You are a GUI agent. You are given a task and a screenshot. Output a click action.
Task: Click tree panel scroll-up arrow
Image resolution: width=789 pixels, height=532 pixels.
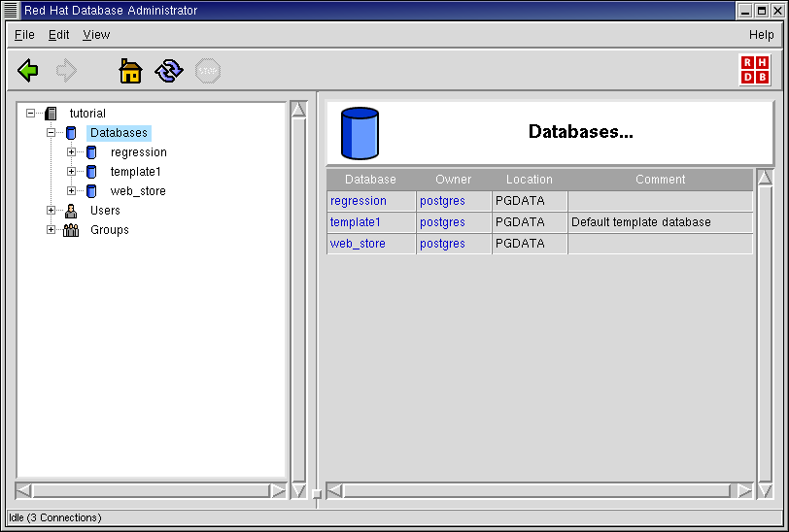coord(298,109)
